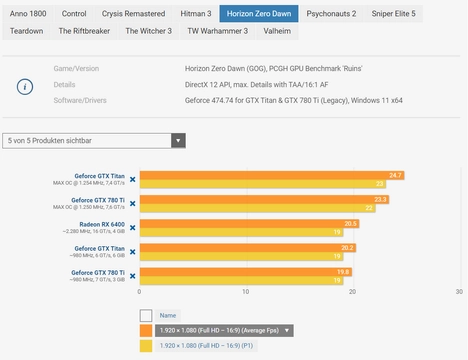This screenshot has width=468, height=360.
Task: Remove the stock GTX 780 Ti ~980 MHz entry
Action: point(132,276)
